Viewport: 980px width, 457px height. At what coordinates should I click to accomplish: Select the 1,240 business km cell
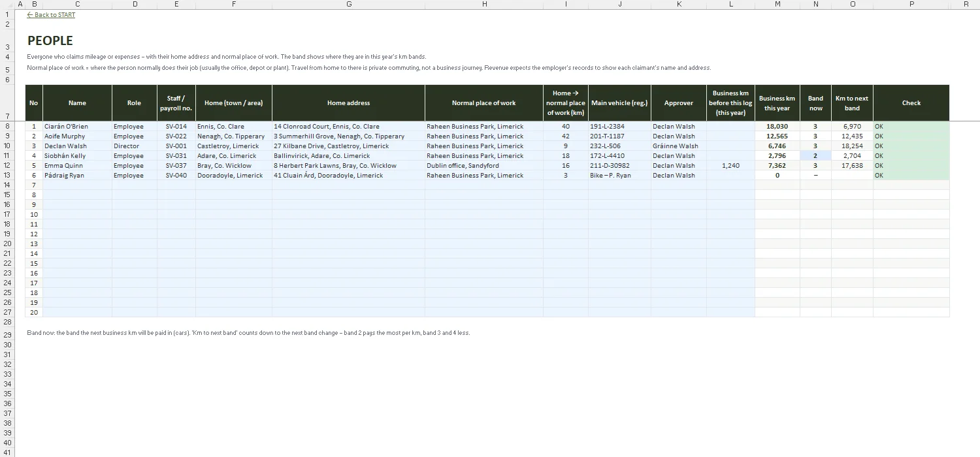[730, 165]
